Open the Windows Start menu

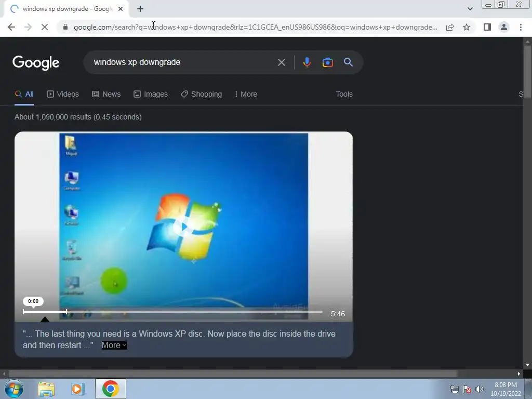[x=14, y=389]
